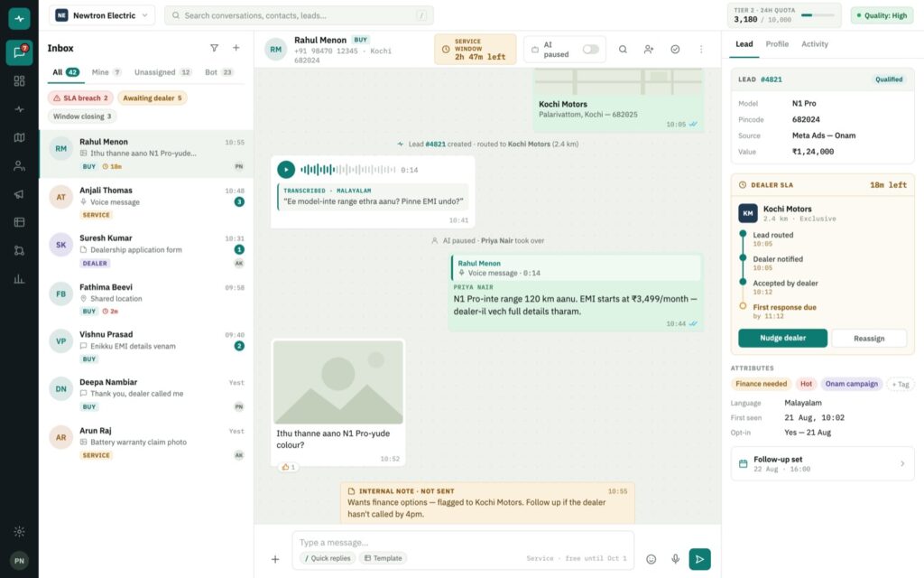Click the Tier 2 quota progress bar

(x=818, y=14)
